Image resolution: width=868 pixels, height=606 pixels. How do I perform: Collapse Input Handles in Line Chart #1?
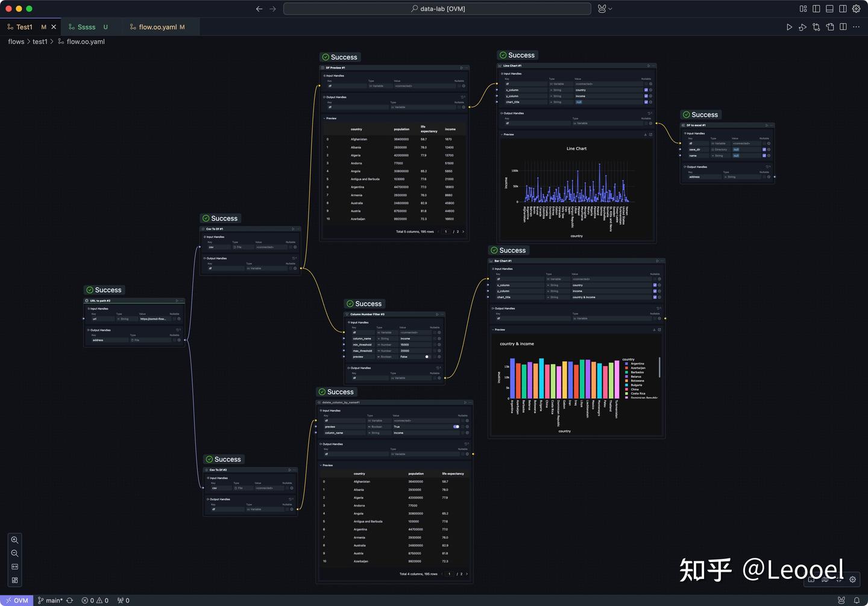point(503,73)
